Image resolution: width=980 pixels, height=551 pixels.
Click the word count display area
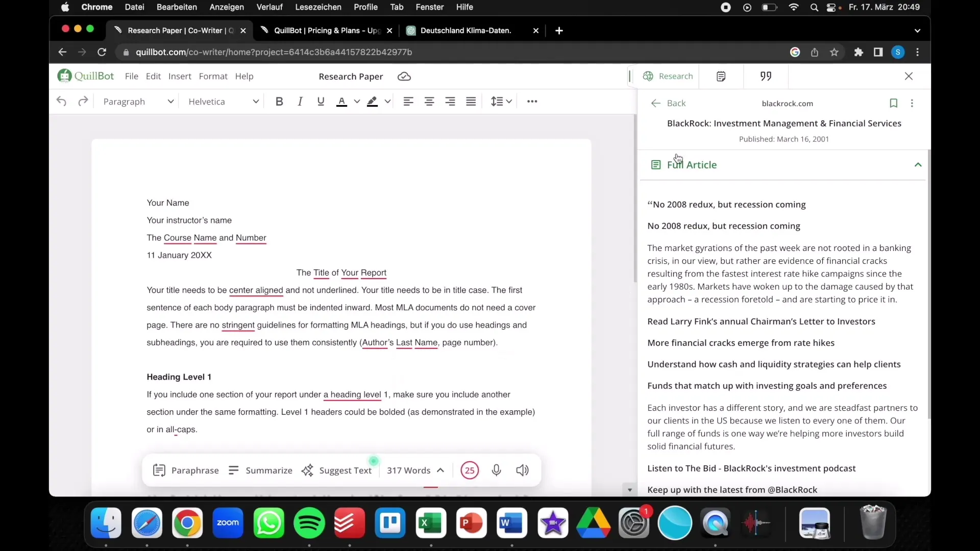(x=408, y=469)
